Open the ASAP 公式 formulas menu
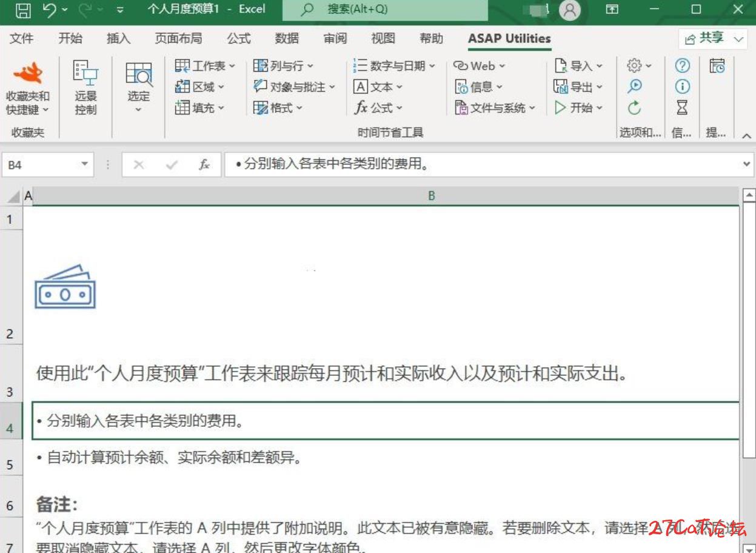 click(x=378, y=108)
